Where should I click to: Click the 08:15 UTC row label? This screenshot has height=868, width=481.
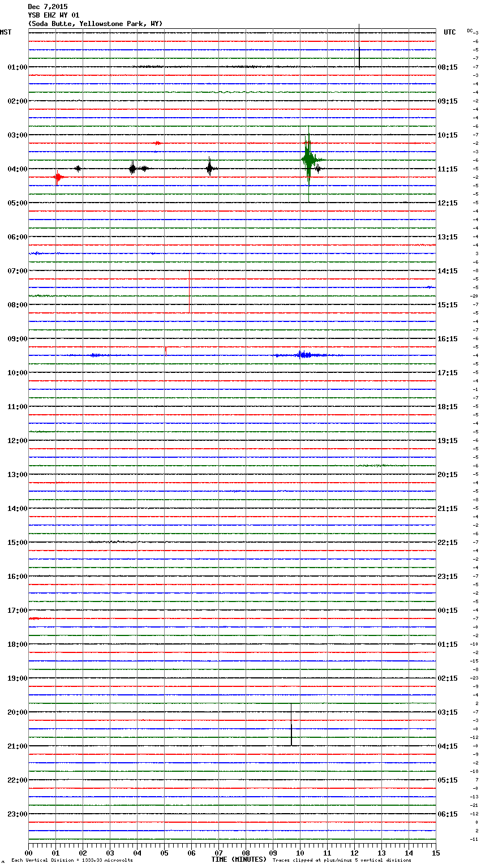pos(448,67)
